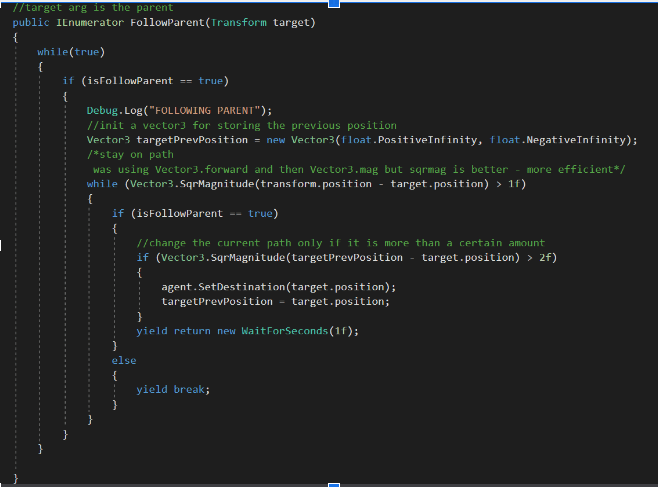Viewport: 658px width, 487px height.
Task: Click the "yield break;" statement
Action: [173, 390]
